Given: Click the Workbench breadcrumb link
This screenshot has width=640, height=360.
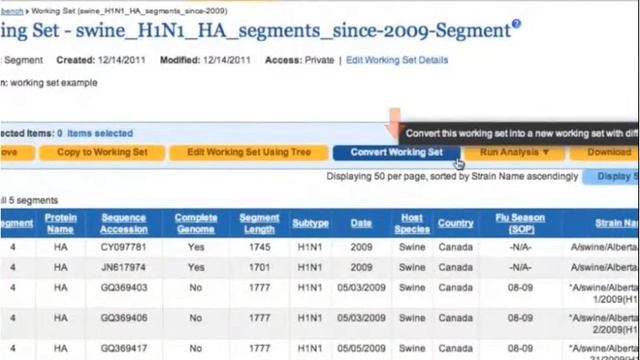Looking at the screenshot, I should pyautogui.click(x=11, y=11).
